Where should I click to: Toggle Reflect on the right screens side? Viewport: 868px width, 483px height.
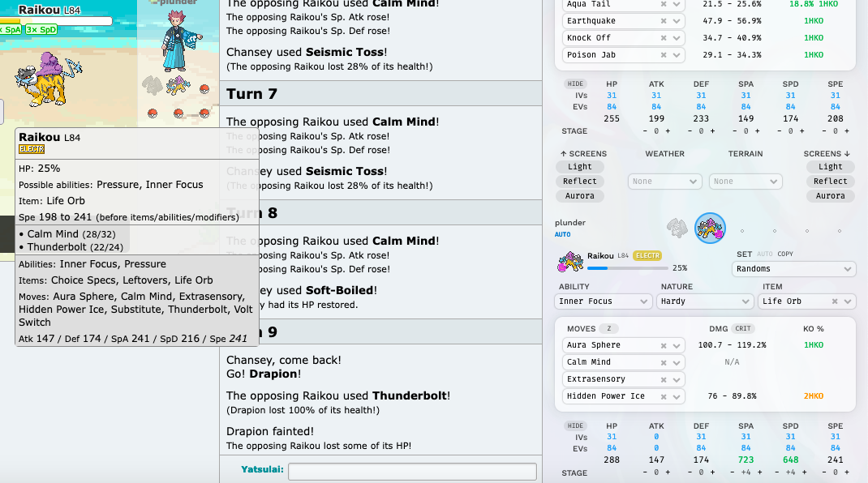pos(830,182)
